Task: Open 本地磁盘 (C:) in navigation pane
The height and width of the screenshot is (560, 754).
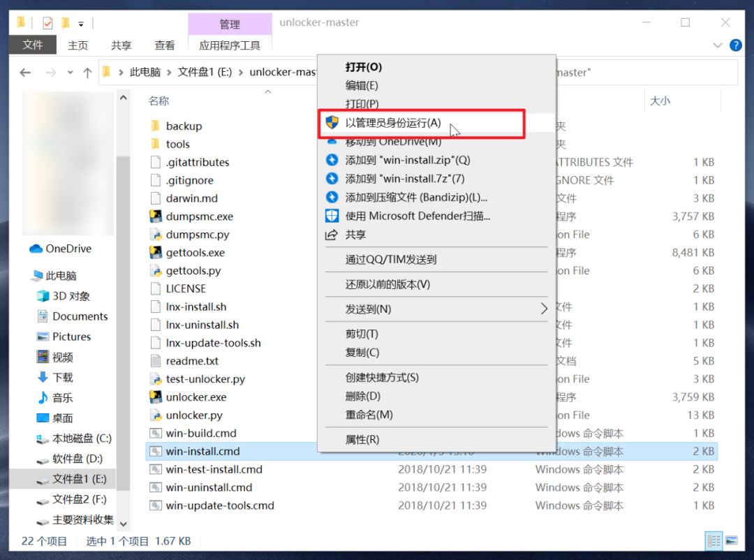Action: (74, 439)
